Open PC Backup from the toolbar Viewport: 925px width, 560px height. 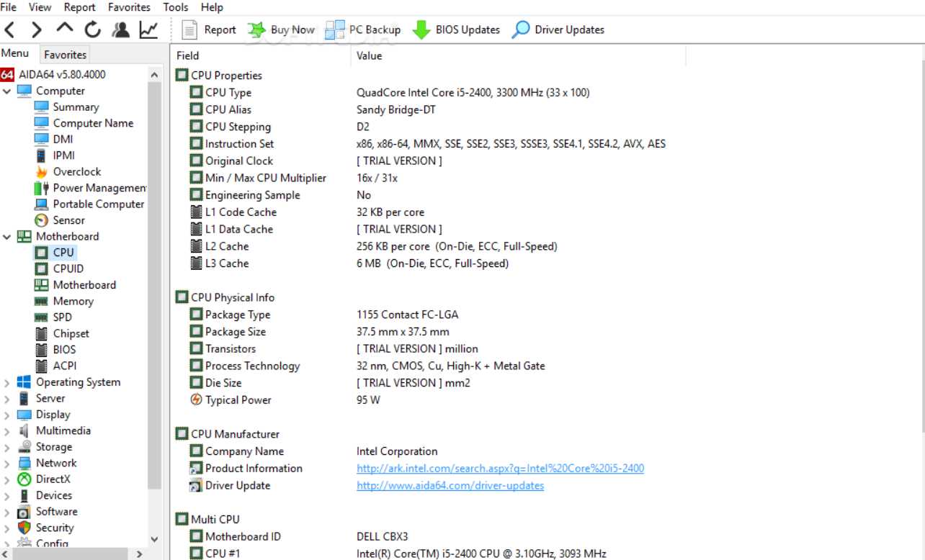point(362,30)
